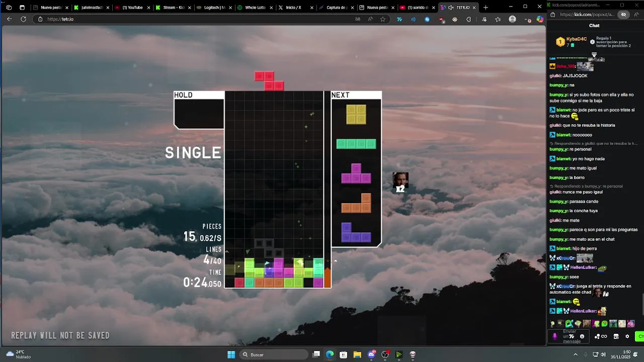View site information lock icon for tetr.io
644x362 pixels.
pos(40,19)
